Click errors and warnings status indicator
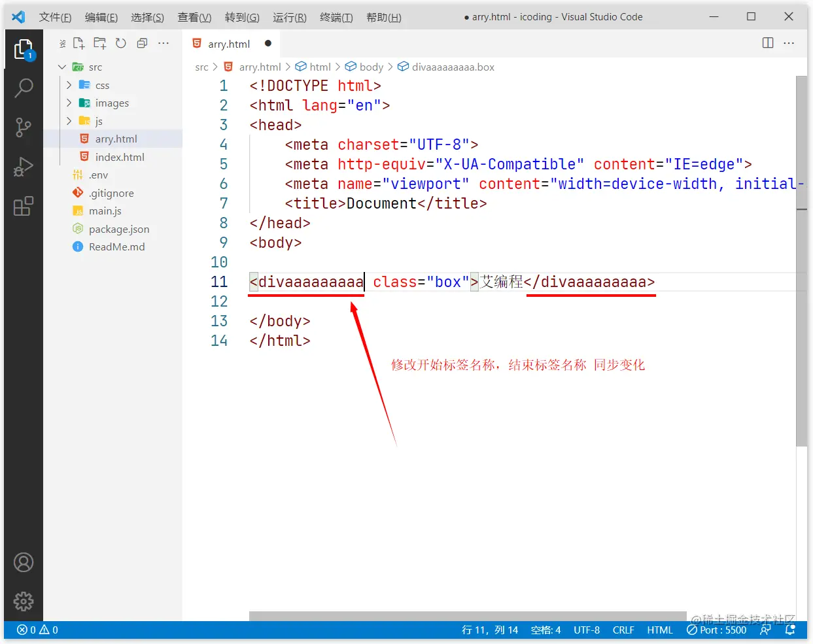 [x=37, y=630]
